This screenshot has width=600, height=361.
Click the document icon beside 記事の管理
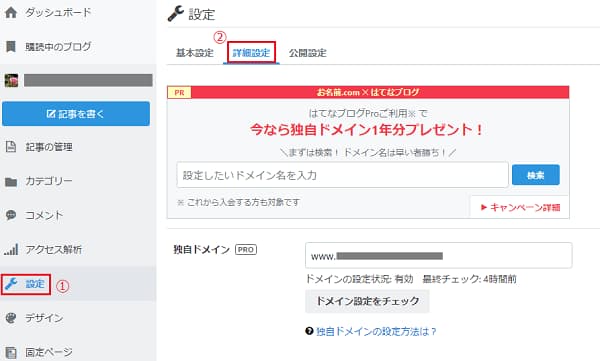11,147
